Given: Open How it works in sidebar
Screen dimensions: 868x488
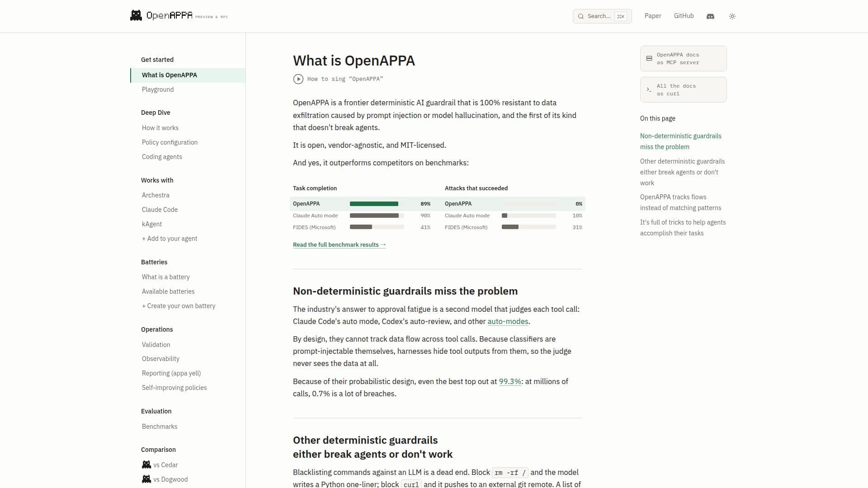Looking at the screenshot, I should pos(160,128).
